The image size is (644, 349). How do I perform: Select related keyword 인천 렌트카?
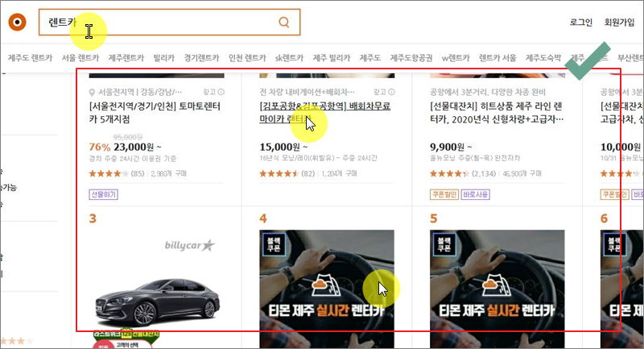247,58
